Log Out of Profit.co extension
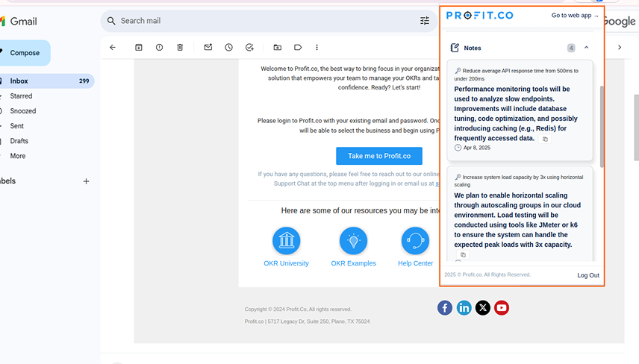639x364 pixels. [x=588, y=275]
